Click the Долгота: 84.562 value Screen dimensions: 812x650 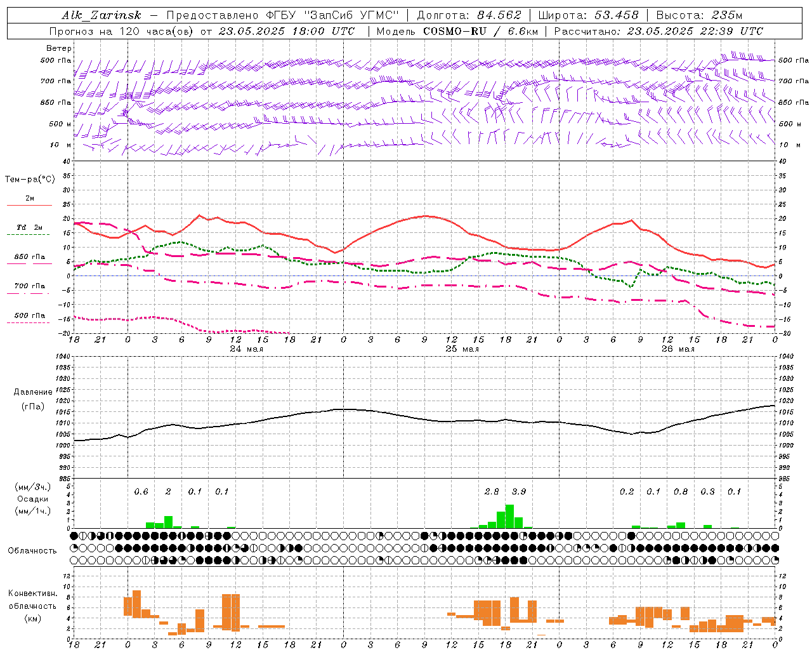pos(469,15)
